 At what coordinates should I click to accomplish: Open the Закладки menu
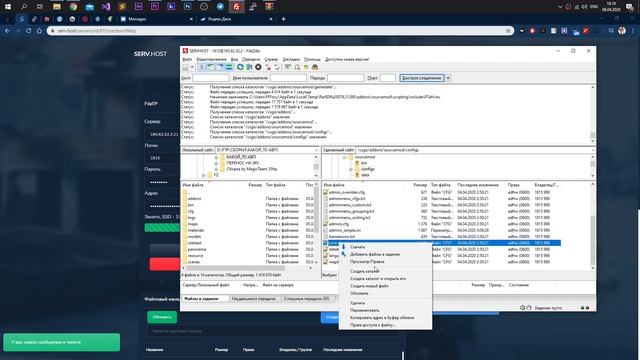pos(291,60)
